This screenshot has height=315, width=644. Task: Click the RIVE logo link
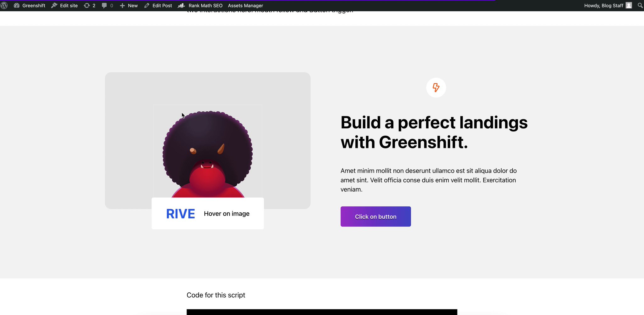click(180, 213)
